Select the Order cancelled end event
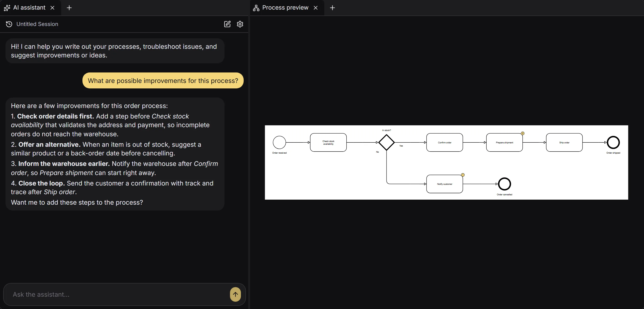This screenshot has width=644, height=309. pyautogui.click(x=504, y=184)
